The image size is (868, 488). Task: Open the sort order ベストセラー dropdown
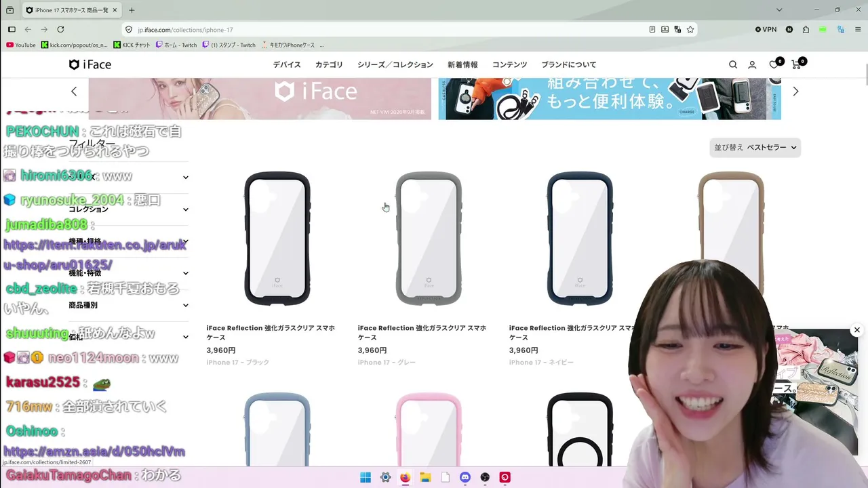tap(755, 147)
